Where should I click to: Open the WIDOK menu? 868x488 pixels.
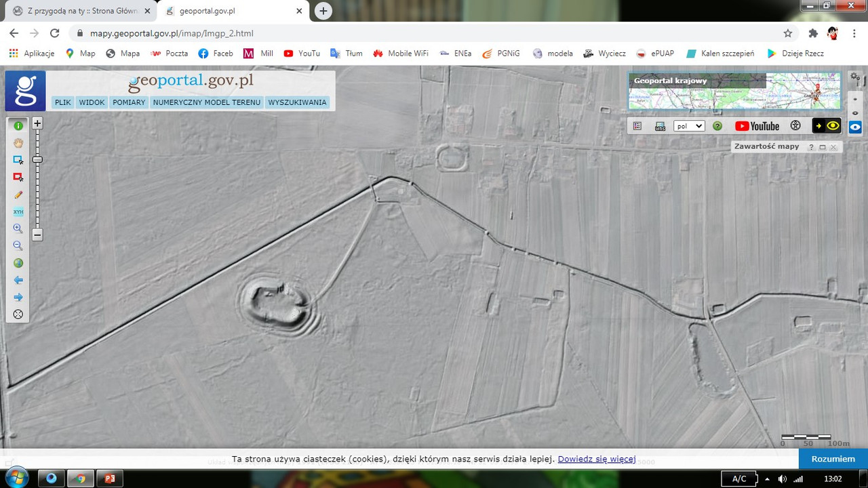[x=92, y=102]
